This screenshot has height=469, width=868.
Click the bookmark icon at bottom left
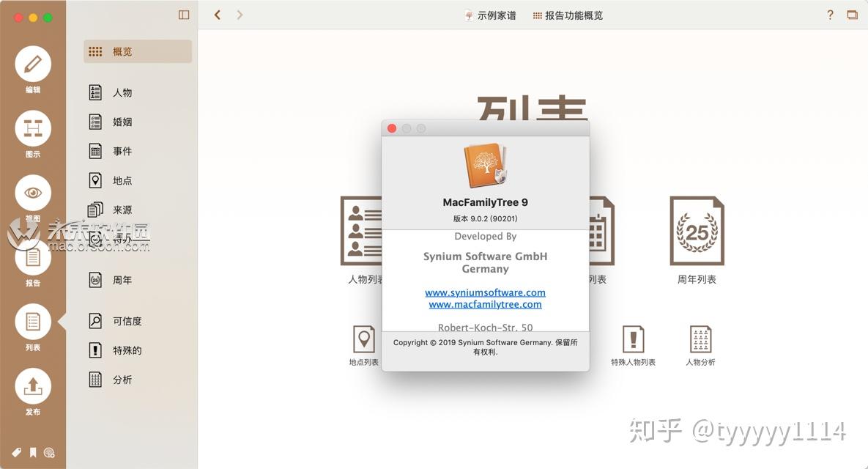[32, 453]
